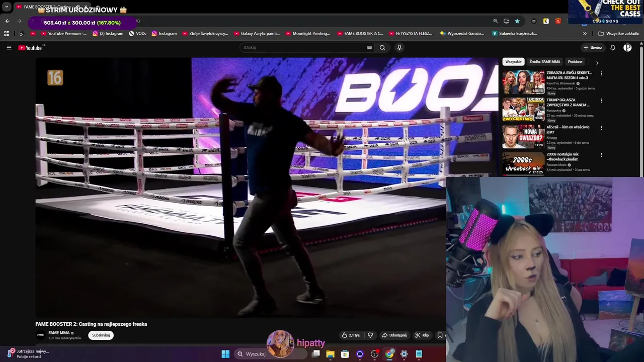Expand the Chrome tab search dropdown
The image size is (644, 362).
pyautogui.click(x=7, y=7)
